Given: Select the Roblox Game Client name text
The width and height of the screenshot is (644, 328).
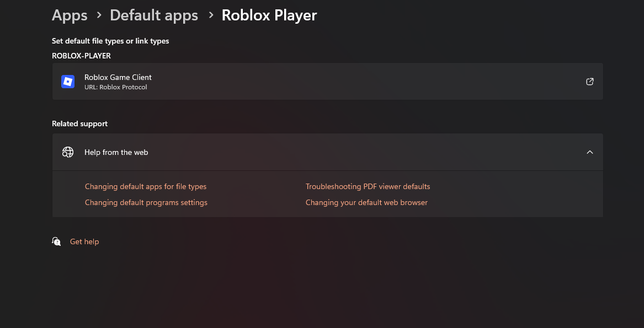Looking at the screenshot, I should click(x=118, y=77).
